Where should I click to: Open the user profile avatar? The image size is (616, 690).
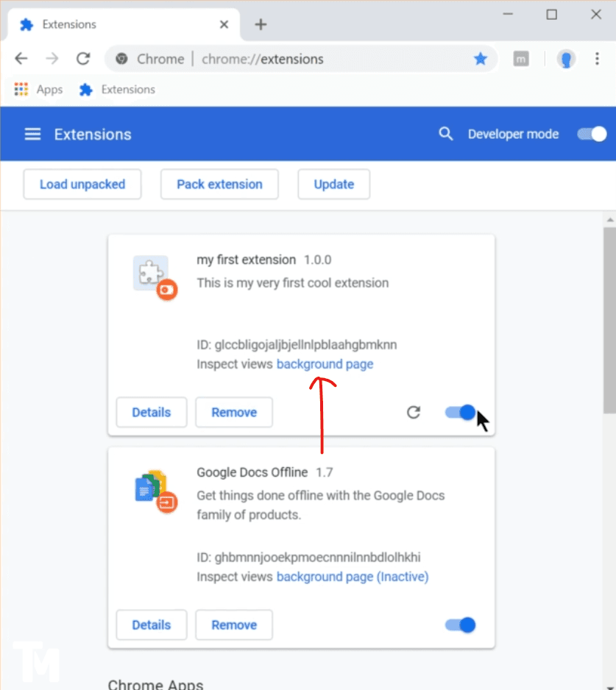(x=566, y=59)
